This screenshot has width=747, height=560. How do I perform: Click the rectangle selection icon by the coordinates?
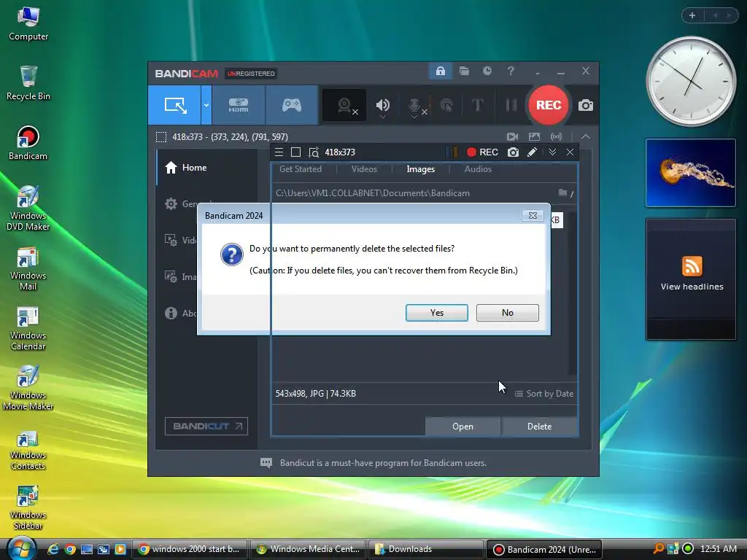point(161,137)
